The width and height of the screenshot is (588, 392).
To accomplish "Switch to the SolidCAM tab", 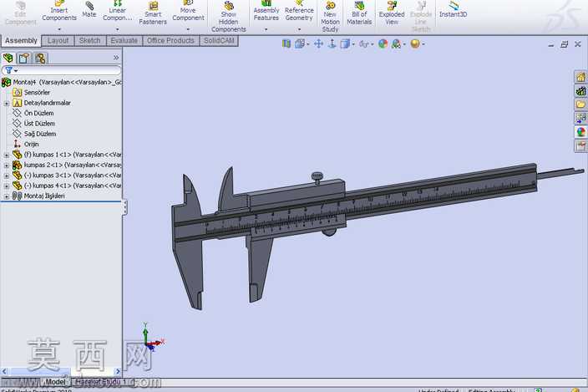I will pos(219,40).
